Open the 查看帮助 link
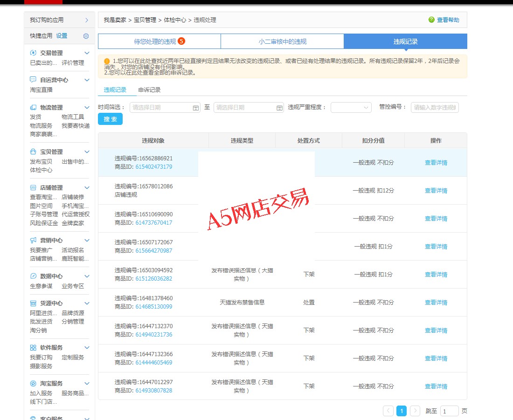This screenshot has height=420, width=513. coord(448,20)
